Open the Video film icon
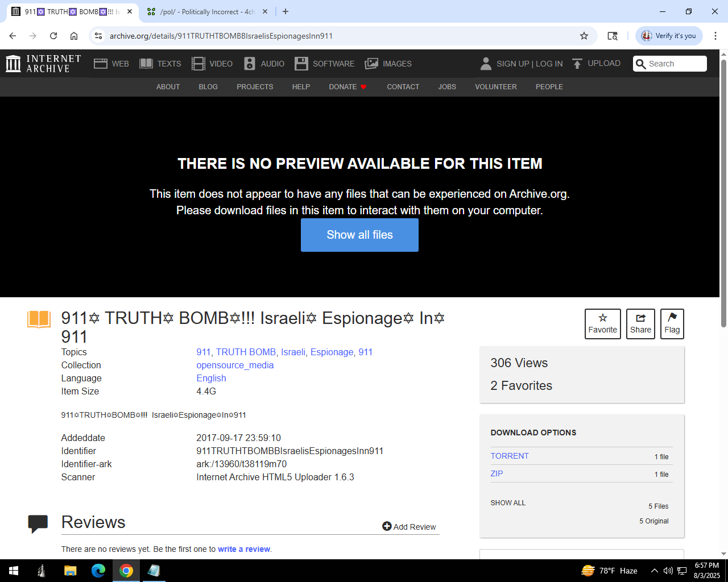The height and width of the screenshot is (582, 728). point(198,64)
